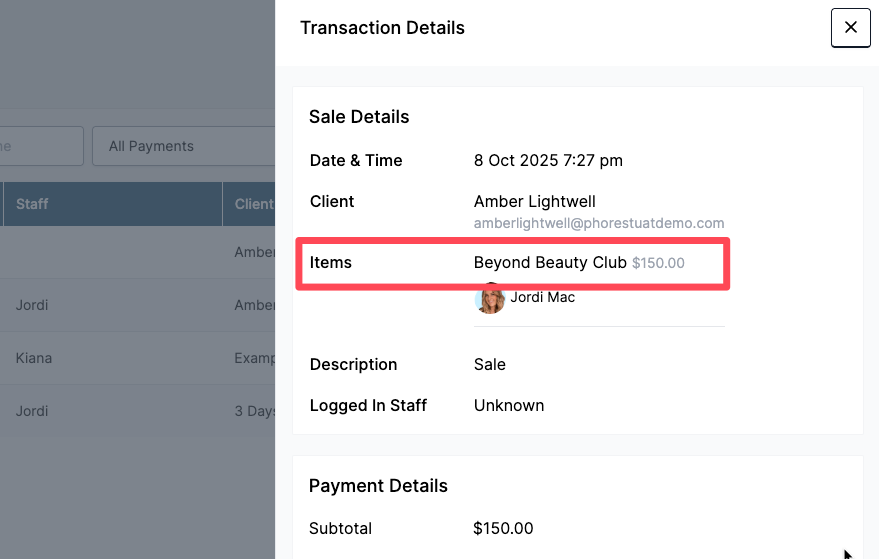The width and height of the screenshot is (879, 559).
Task: Click the 8 Oct 2025 7:27 pm timestamp
Action: tap(548, 160)
